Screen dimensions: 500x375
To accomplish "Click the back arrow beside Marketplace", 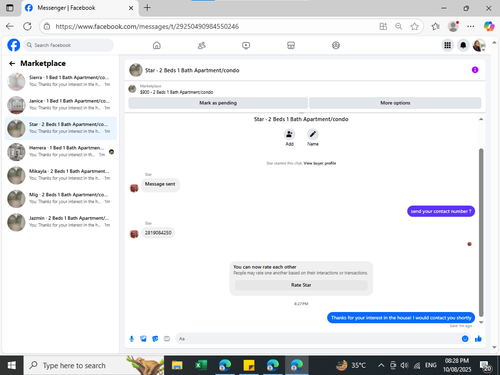I will click(x=12, y=63).
